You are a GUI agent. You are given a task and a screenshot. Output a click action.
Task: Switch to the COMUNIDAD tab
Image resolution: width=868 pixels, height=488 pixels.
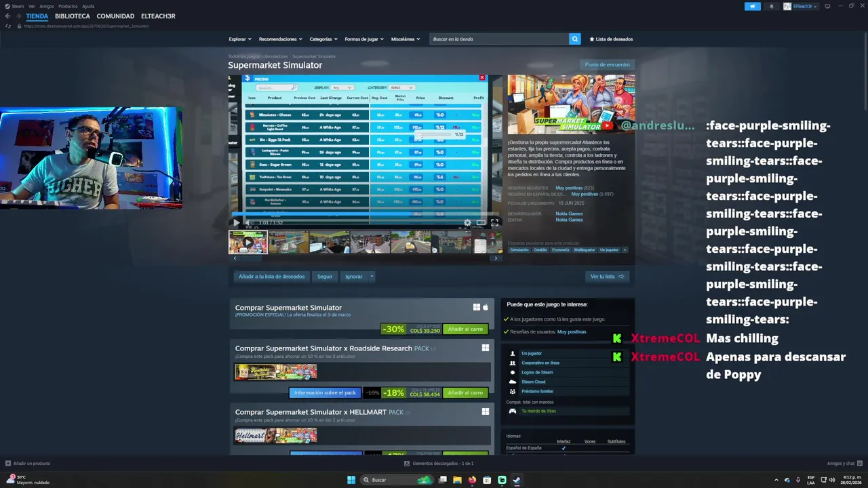point(115,16)
